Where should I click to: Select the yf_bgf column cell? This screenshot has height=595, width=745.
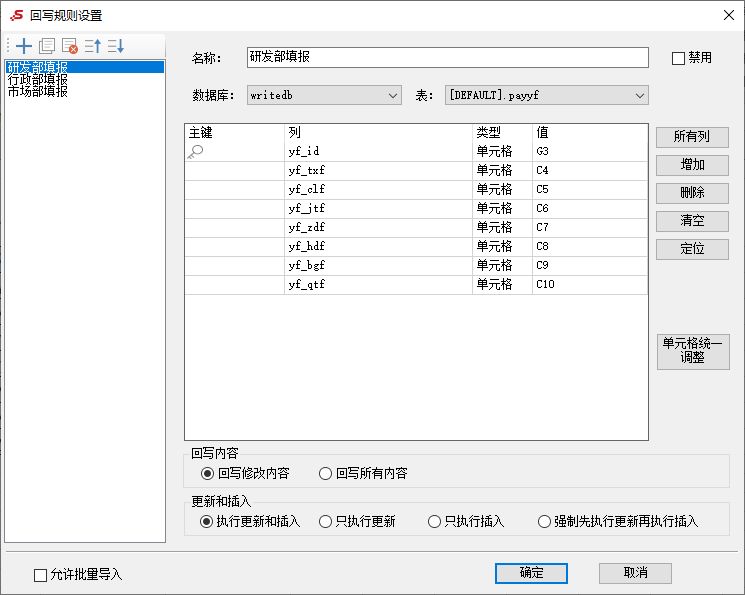(378, 266)
